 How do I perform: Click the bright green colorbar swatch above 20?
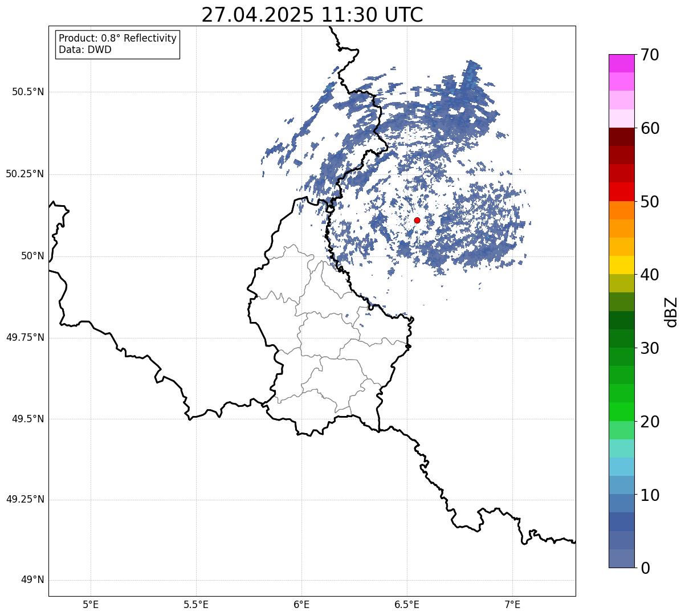(x=621, y=412)
